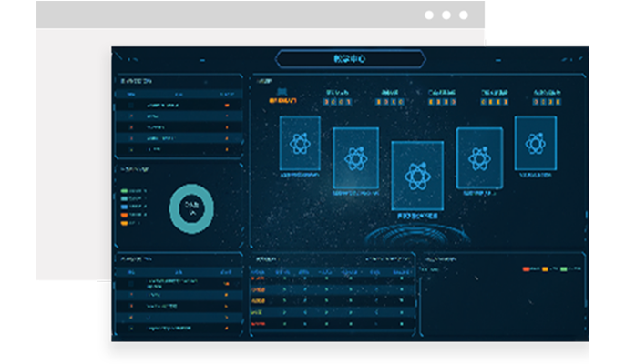Click the green swatch in the donut legend
This screenshot has height=364, width=625.
click(125, 192)
